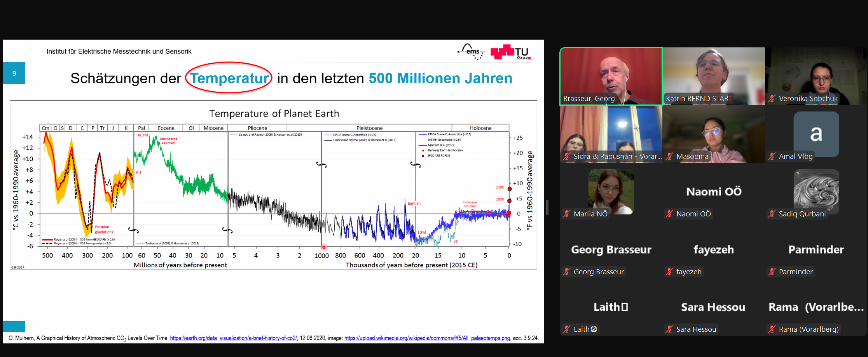Click muted microphone icon next to Mariia NÖ
Image resolution: width=868 pixels, height=357 pixels.
(567, 214)
